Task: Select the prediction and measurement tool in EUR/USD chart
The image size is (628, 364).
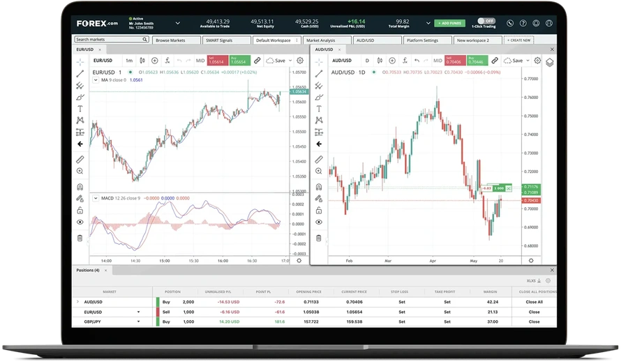Action: coord(80,132)
